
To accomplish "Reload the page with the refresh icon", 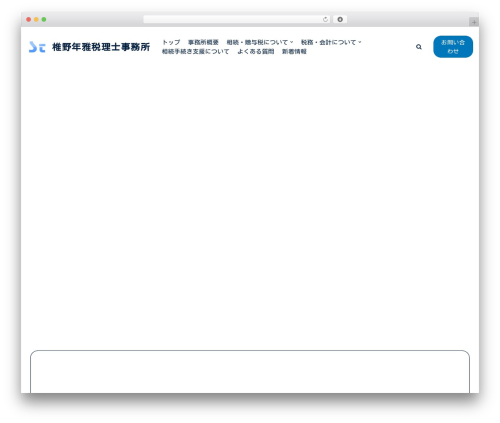I will coord(325,20).
